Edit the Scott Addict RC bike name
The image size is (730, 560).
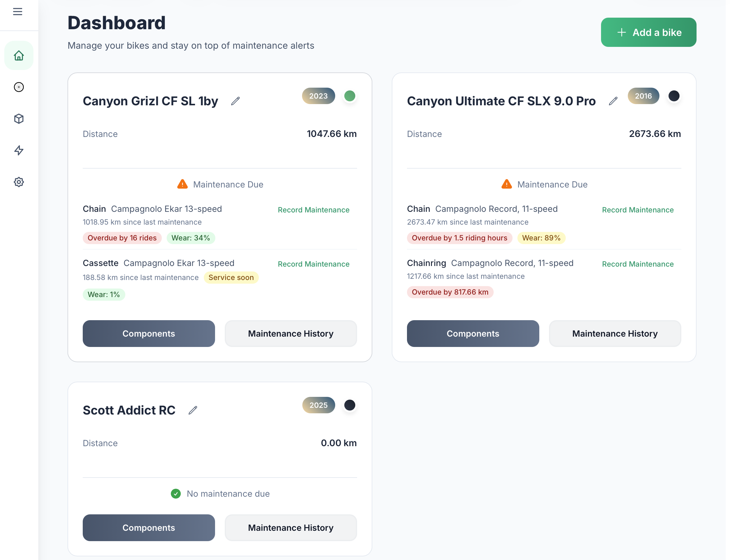[193, 410]
